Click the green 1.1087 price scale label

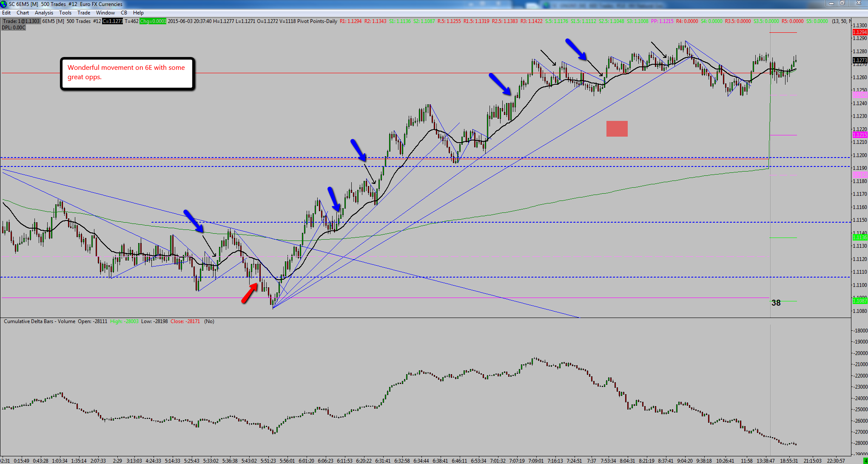point(860,301)
